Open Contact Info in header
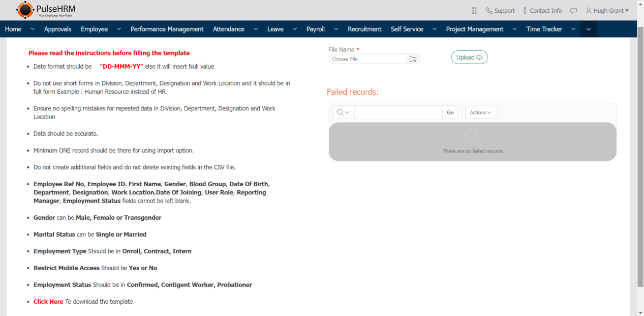Screen dimensions: 644x316 [x=542, y=11]
